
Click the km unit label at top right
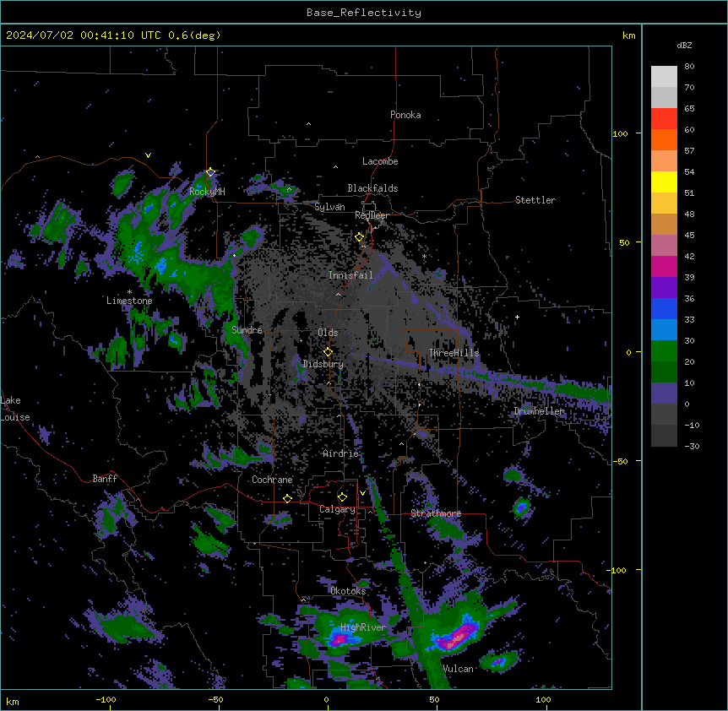629,35
